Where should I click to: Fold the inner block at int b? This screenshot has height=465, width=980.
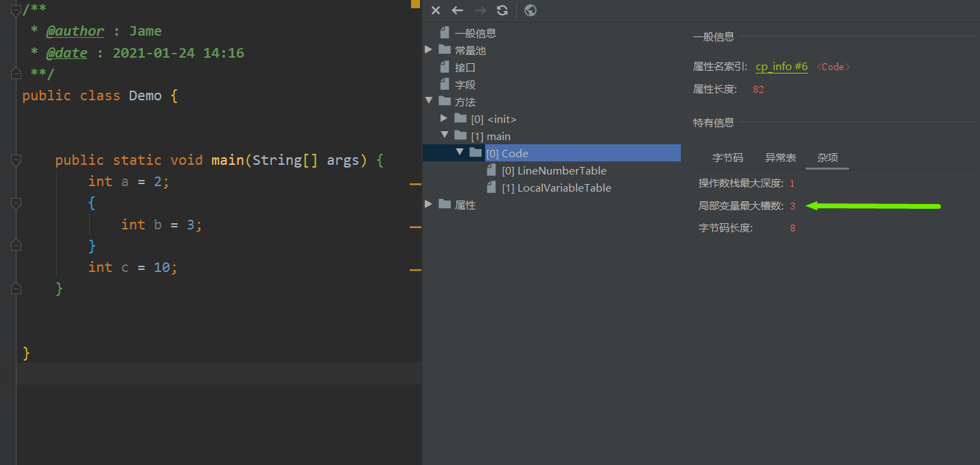16,203
